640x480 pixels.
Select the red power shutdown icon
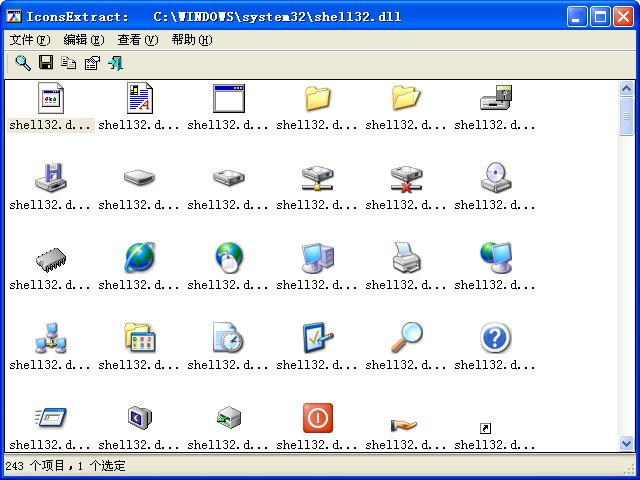click(318, 418)
